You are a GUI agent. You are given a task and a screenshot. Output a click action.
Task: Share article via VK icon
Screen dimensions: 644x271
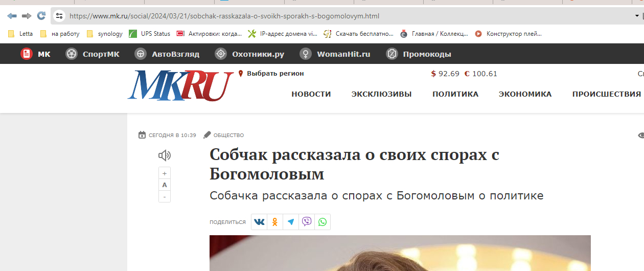[x=259, y=222]
